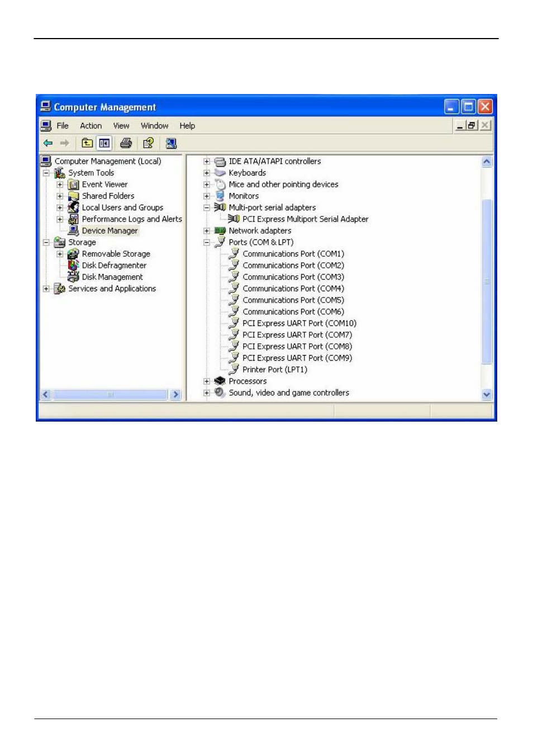Image resolution: width=533 pixels, height=756 pixels.
Task: Click the Scan for hardware changes icon
Action: click(171, 143)
